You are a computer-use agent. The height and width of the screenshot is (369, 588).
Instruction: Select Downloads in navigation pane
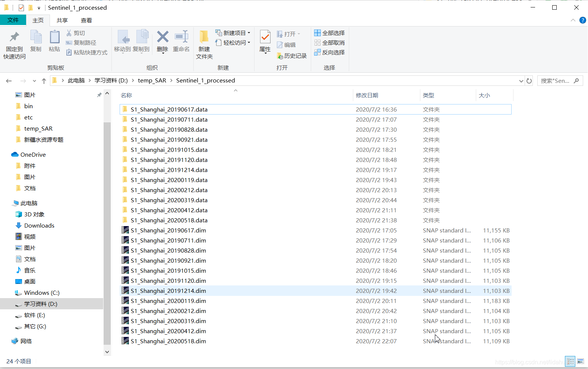click(35, 225)
